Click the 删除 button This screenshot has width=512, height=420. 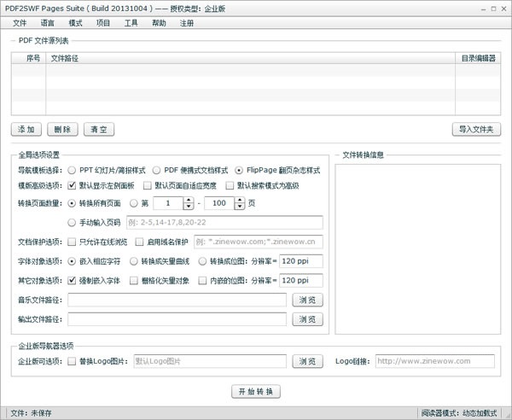pyautogui.click(x=62, y=130)
